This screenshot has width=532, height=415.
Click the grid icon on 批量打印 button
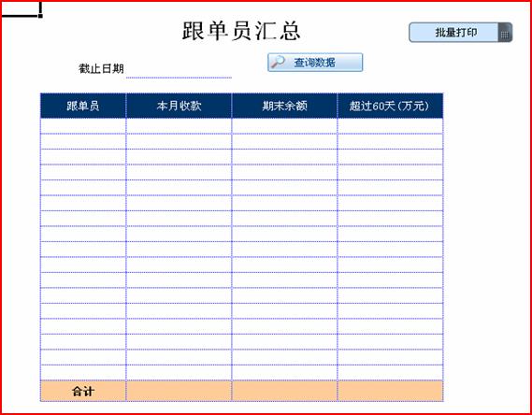point(505,33)
